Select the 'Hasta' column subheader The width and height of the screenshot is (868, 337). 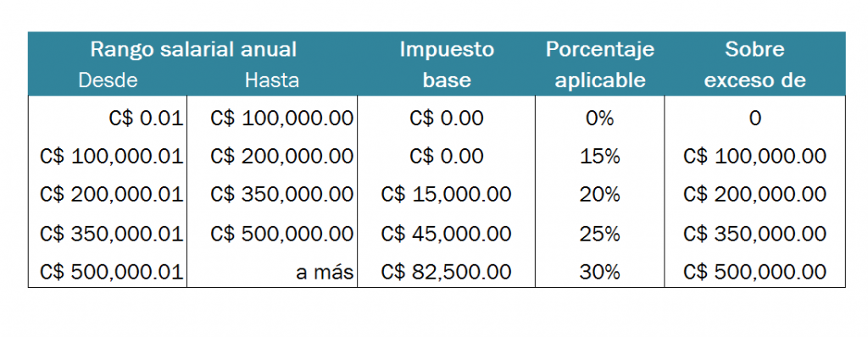[272, 80]
